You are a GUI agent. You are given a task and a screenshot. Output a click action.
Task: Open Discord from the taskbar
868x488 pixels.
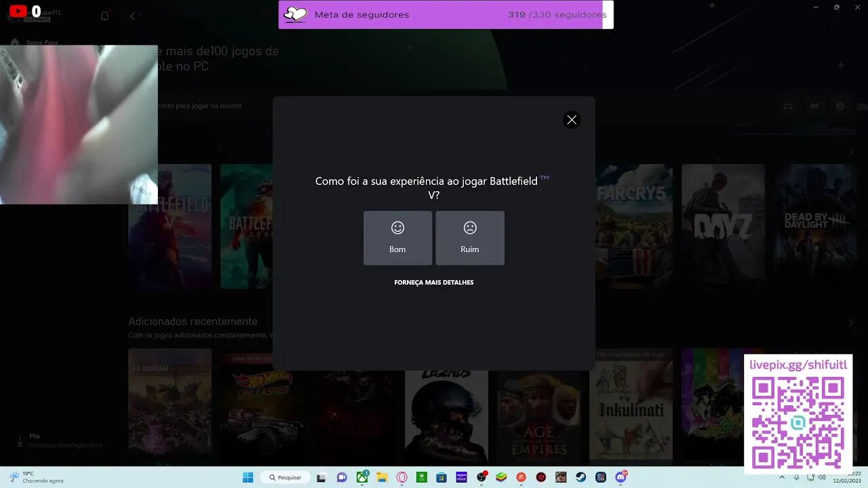[x=620, y=477]
